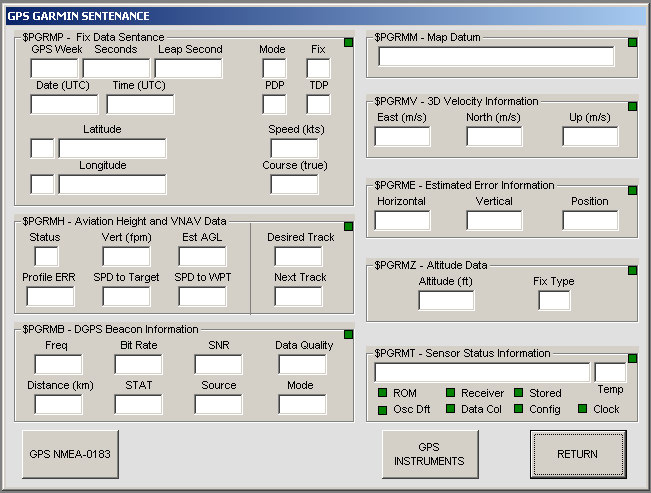Click the $PGRMT Sensor Status green indicator
Screen dimensions: 651x493
pyautogui.click(x=632, y=358)
